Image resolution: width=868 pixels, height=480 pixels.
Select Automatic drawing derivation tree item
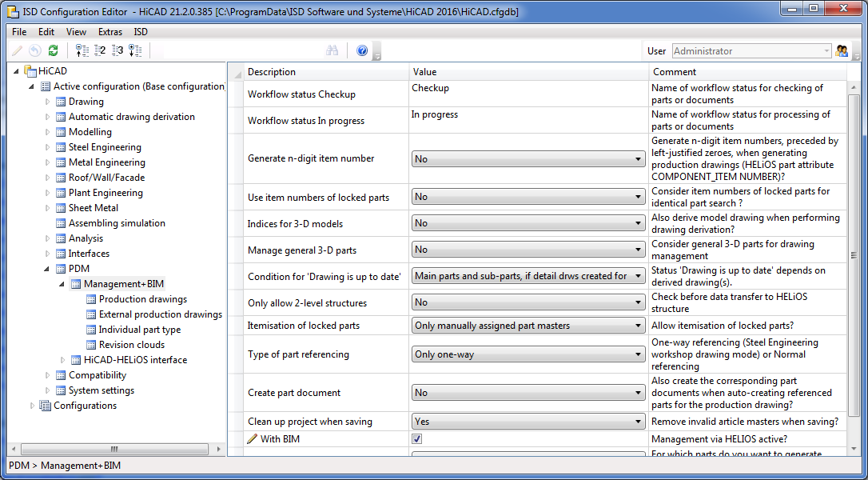point(132,117)
